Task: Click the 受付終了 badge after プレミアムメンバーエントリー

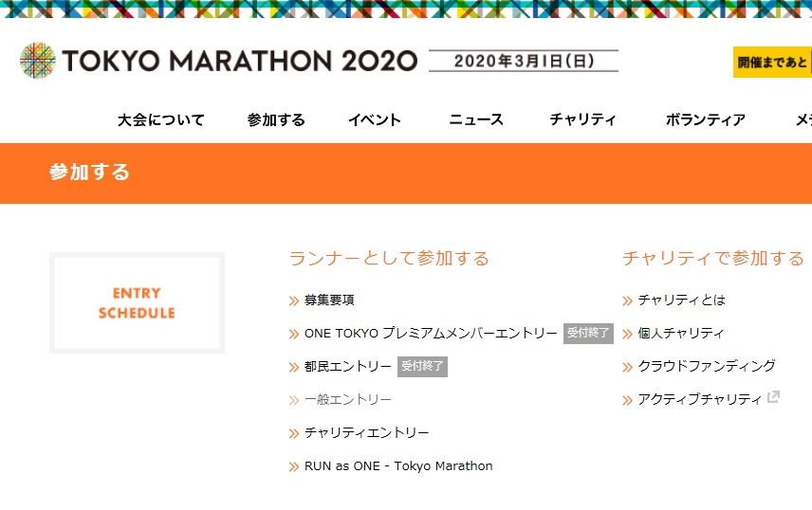Action: coord(588,333)
